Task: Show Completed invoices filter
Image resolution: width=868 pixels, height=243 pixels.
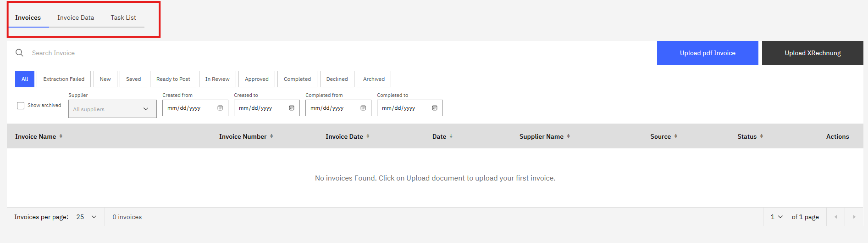Action: 297,79
